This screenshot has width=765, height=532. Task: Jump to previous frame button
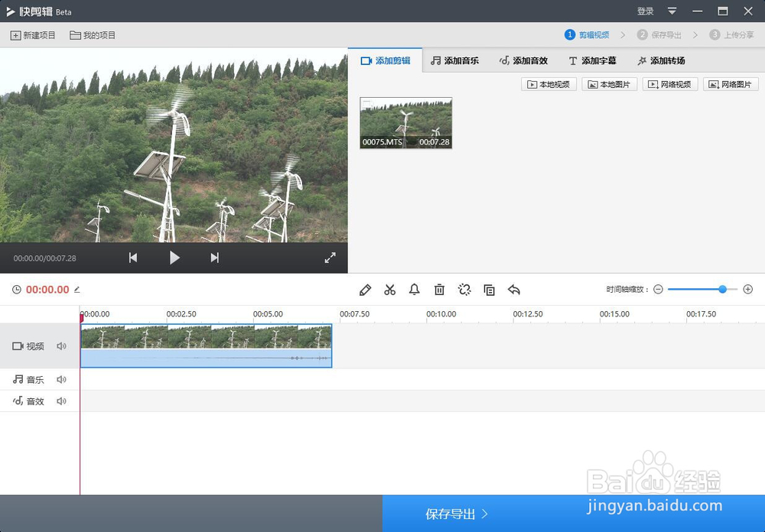coord(132,258)
